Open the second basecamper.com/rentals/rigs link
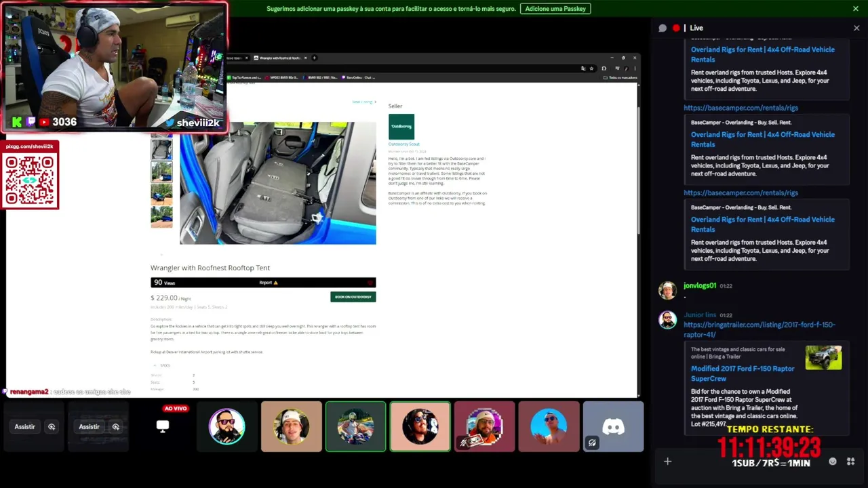The width and height of the screenshot is (868, 488). click(741, 192)
